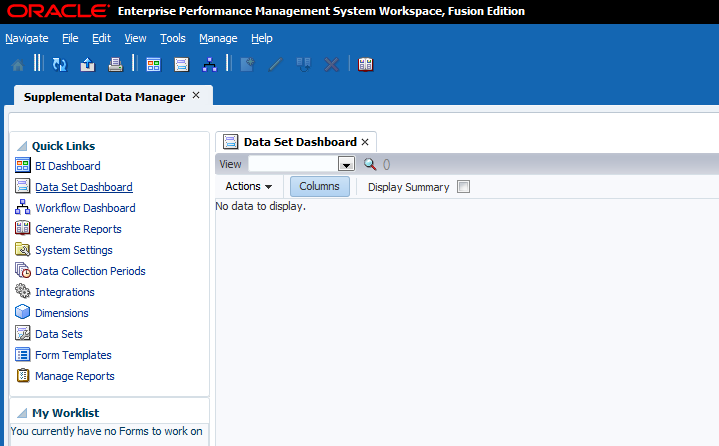719x446 pixels.
Task: Open the Data Set Dashboard link
Action: [x=84, y=187]
